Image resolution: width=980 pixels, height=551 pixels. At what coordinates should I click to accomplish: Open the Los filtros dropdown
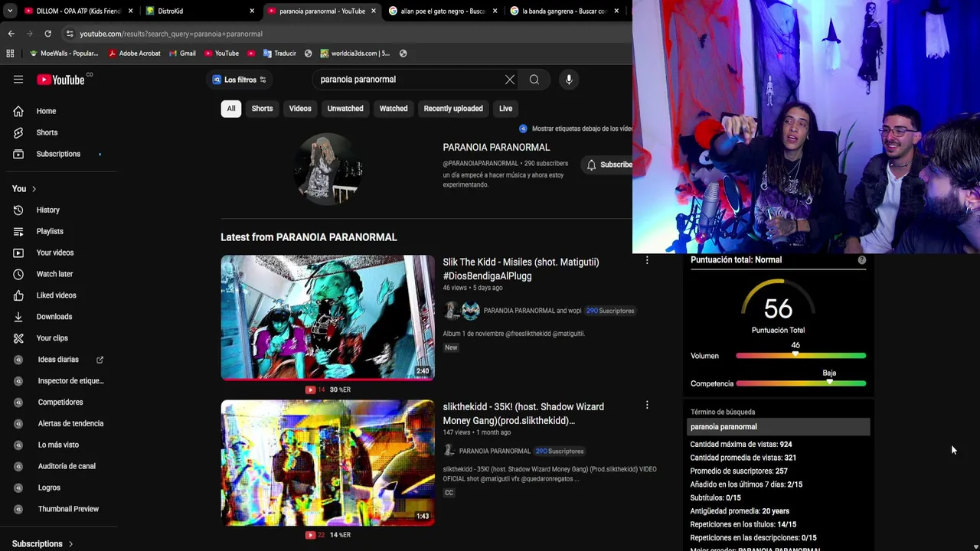click(x=240, y=80)
